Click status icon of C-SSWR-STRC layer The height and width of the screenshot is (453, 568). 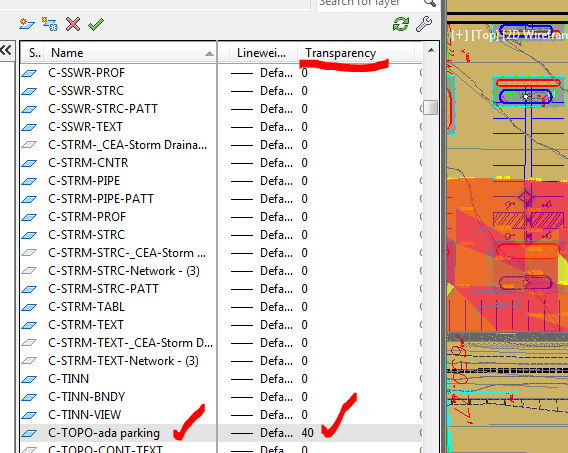coord(29,91)
